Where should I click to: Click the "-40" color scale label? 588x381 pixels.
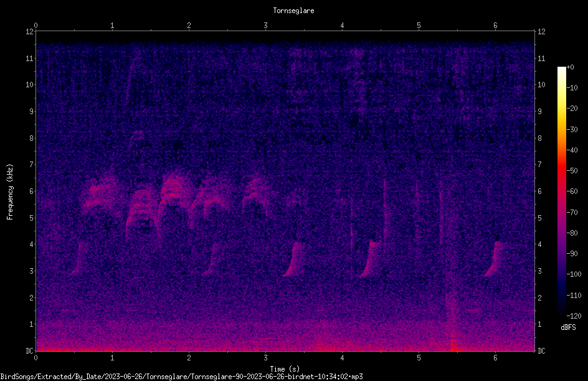(572, 150)
